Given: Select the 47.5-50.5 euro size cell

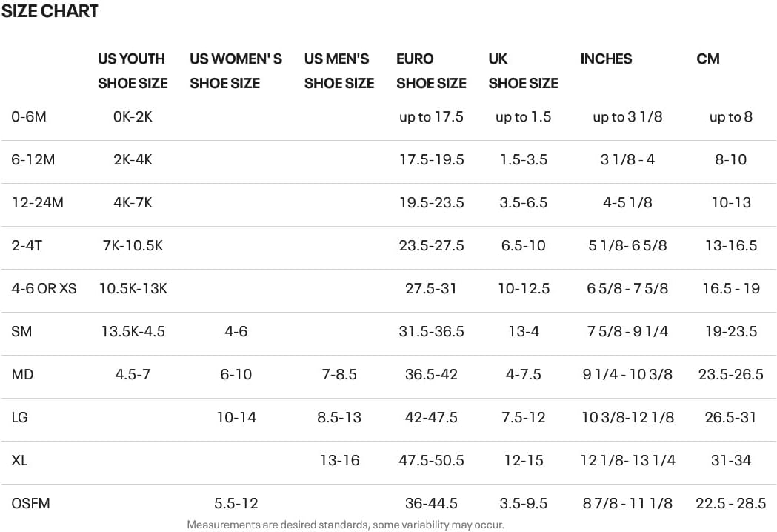Looking at the screenshot, I should tap(431, 460).
